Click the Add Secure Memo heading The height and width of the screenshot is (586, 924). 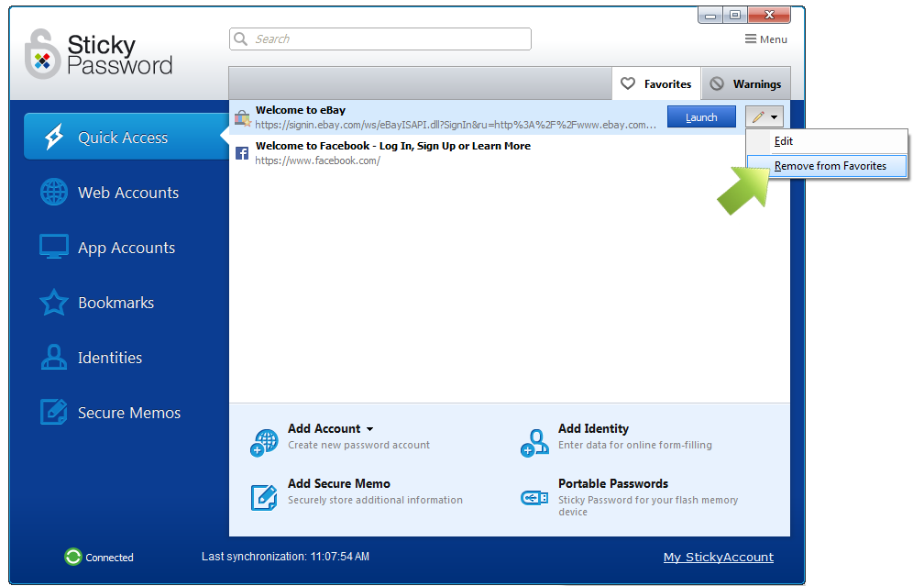click(x=339, y=483)
